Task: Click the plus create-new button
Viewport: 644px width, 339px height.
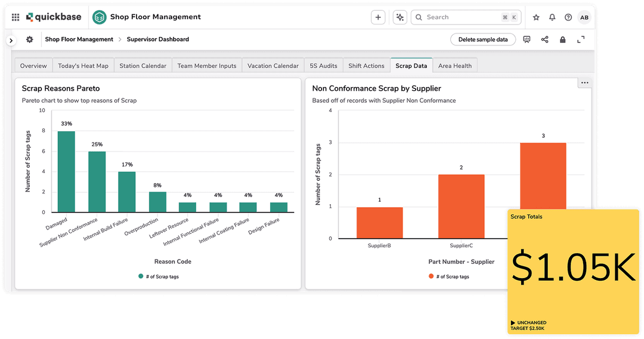Action: click(378, 17)
